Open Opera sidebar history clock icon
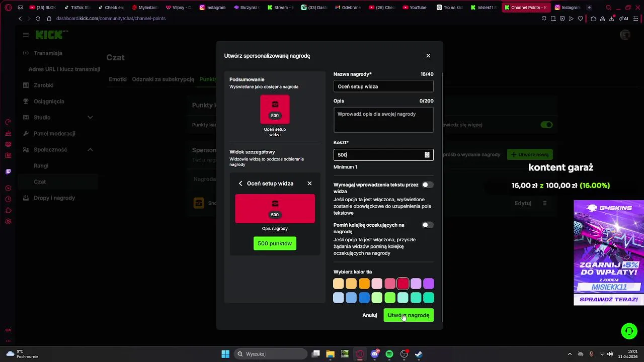The image size is (644, 362). pos(8,199)
